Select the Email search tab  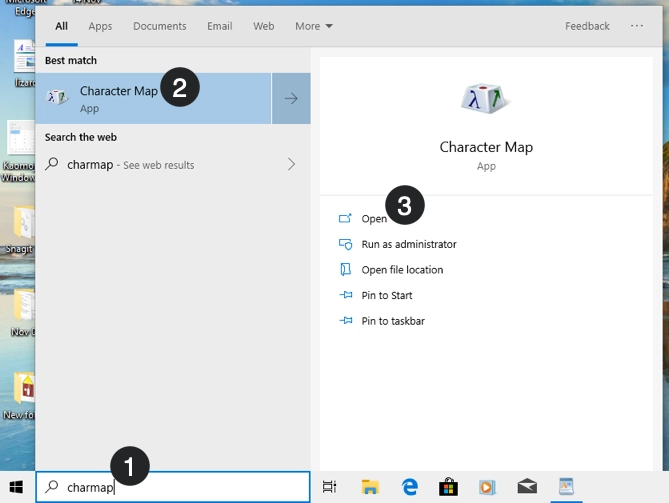pos(220,26)
